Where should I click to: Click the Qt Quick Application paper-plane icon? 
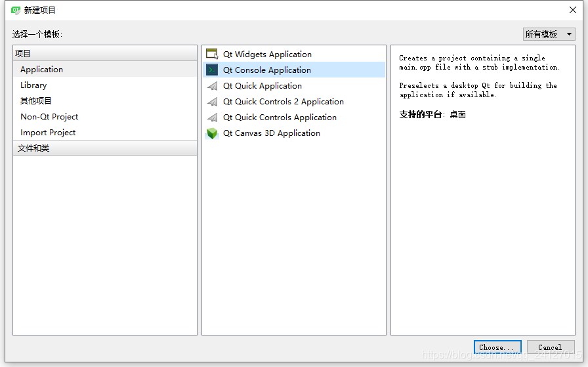212,86
